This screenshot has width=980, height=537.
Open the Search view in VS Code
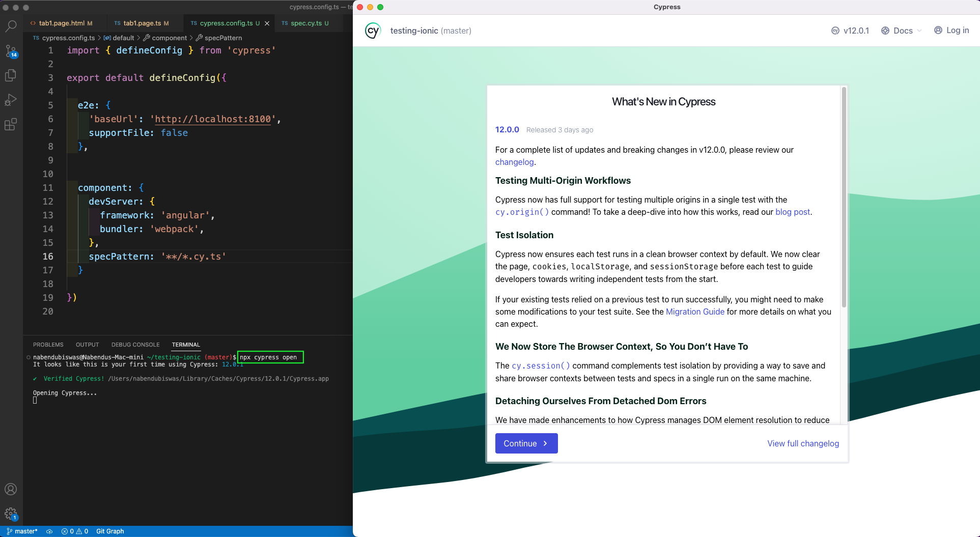tap(11, 26)
